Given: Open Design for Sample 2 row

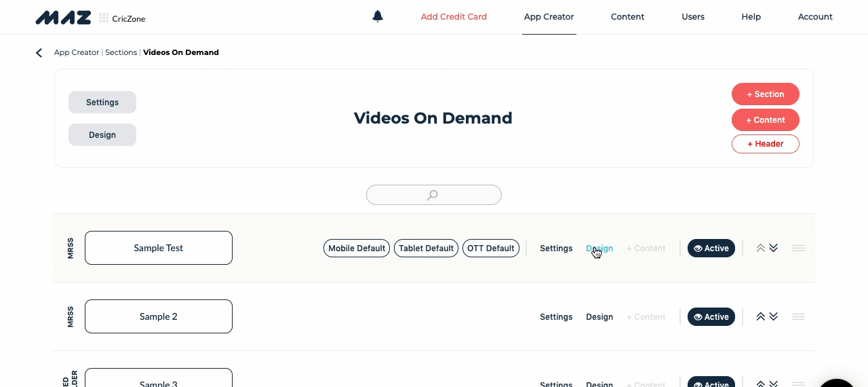Looking at the screenshot, I should (x=599, y=317).
